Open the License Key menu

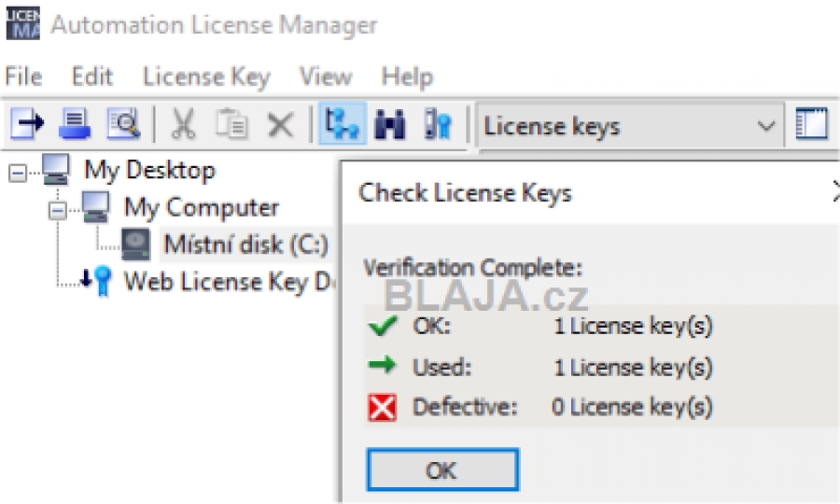[x=206, y=77]
